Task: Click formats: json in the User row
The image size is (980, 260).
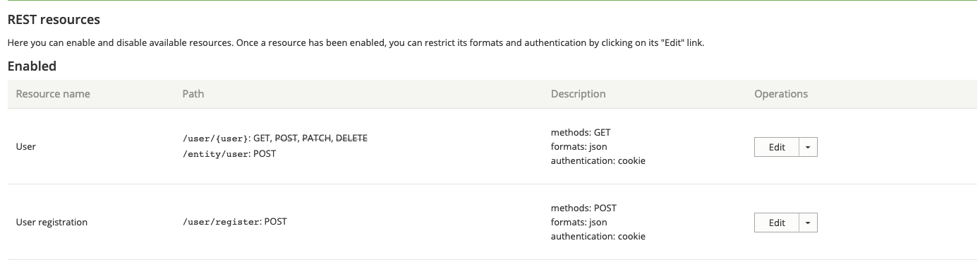Action: click(x=579, y=146)
